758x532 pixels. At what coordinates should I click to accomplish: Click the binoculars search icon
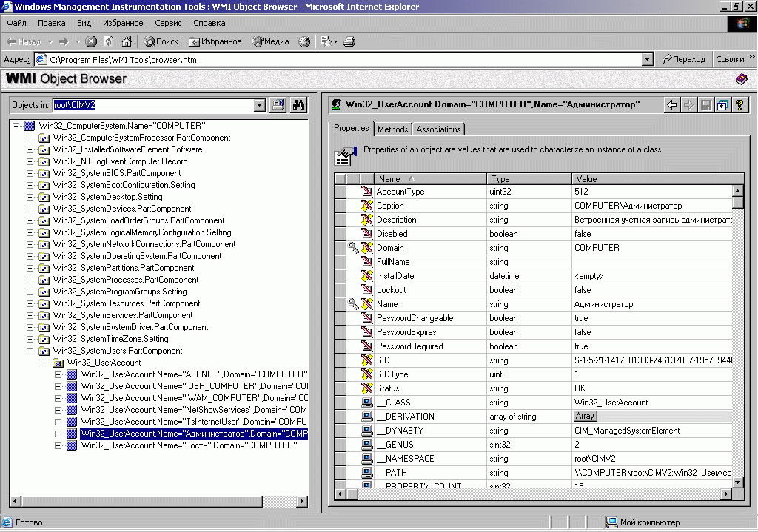[x=299, y=105]
